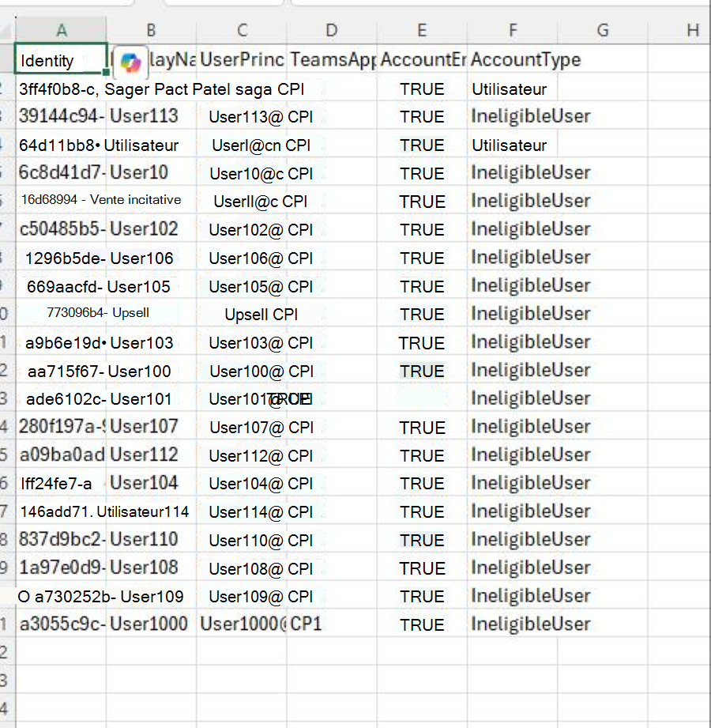Click the TeamsApp header cell
Screen dimensions: 711x728
[332, 59]
